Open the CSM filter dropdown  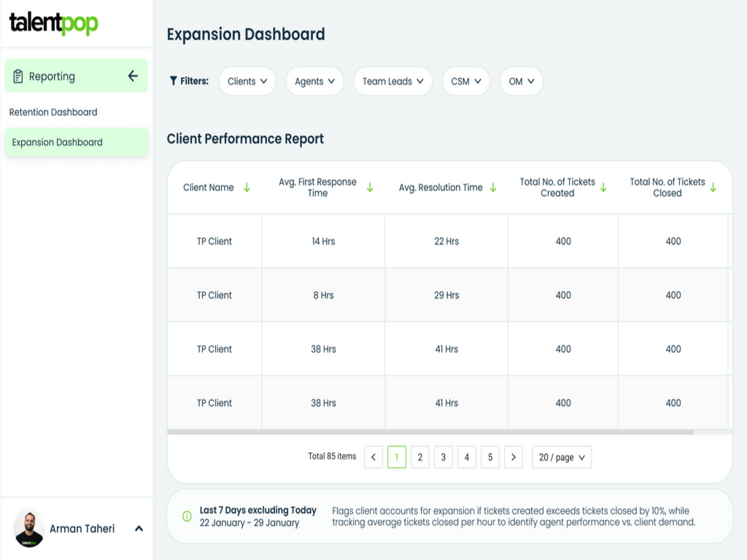pos(465,81)
